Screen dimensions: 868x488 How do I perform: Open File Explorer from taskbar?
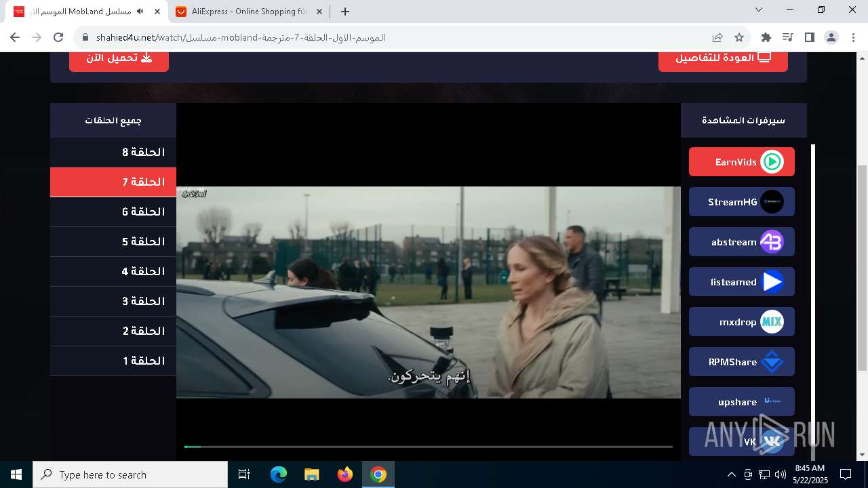(311, 474)
